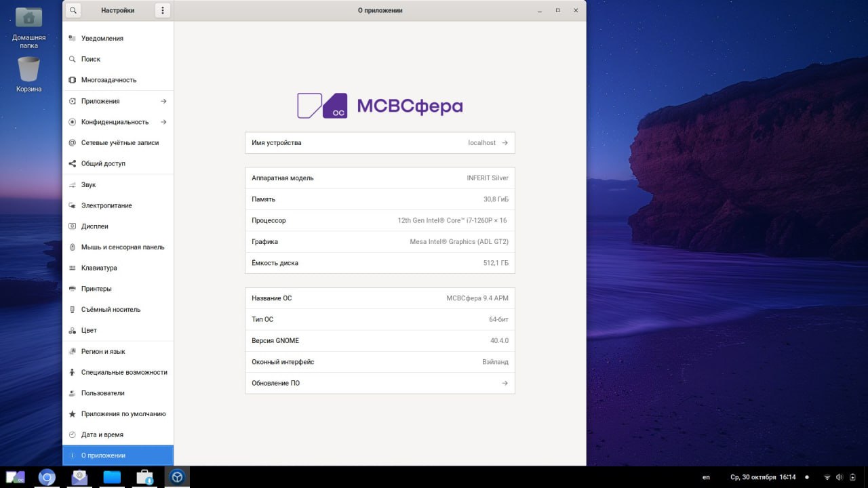
Task: Click the Поиск magnifier icon in sidebar
Action: click(72, 60)
